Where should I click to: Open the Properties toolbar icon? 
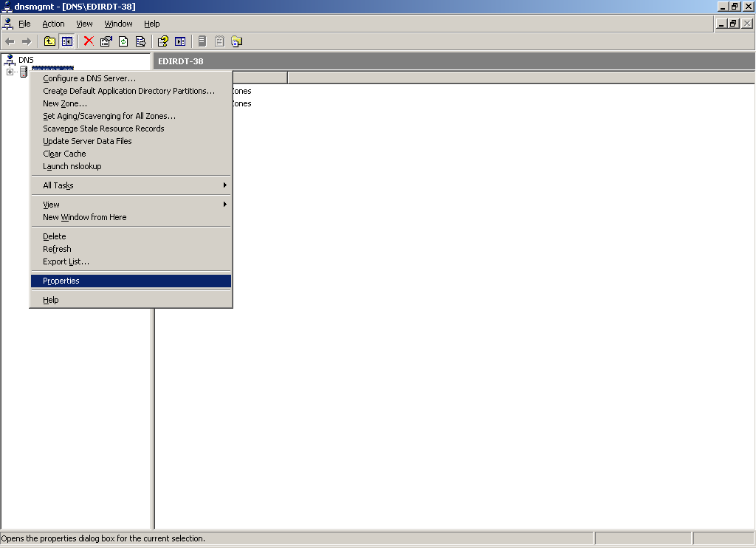[x=106, y=41]
